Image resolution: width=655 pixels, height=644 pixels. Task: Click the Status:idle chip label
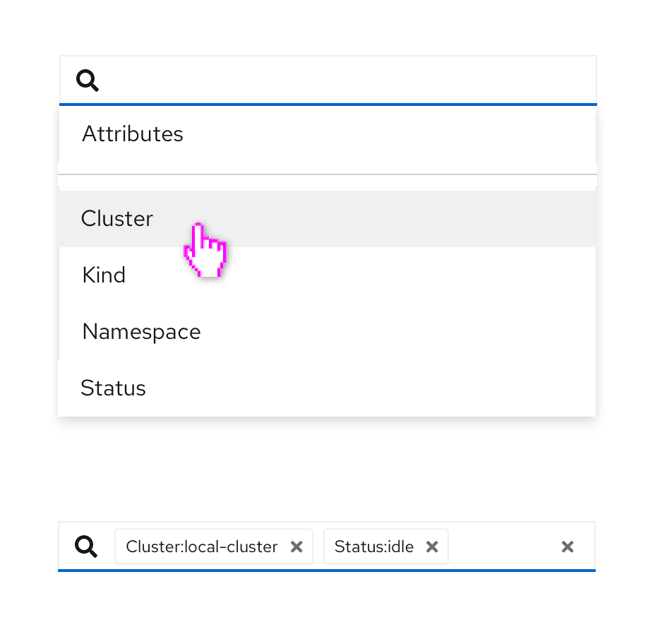(x=374, y=547)
